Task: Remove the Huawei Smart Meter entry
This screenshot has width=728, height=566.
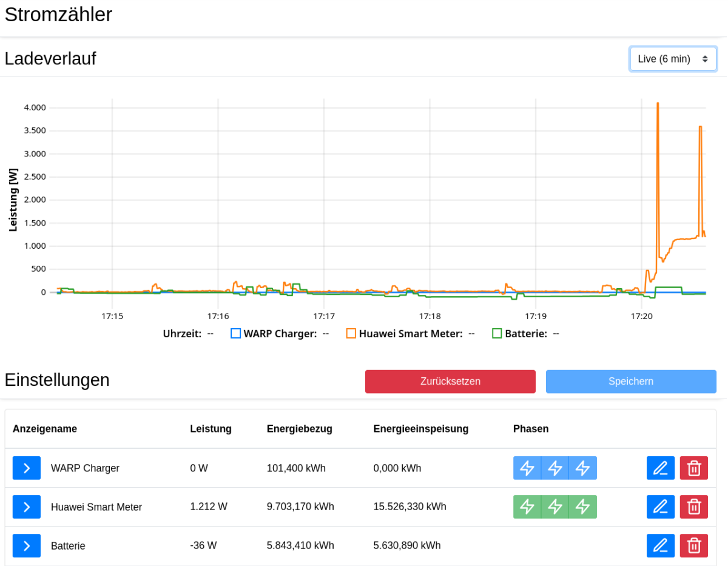Action: click(x=693, y=507)
